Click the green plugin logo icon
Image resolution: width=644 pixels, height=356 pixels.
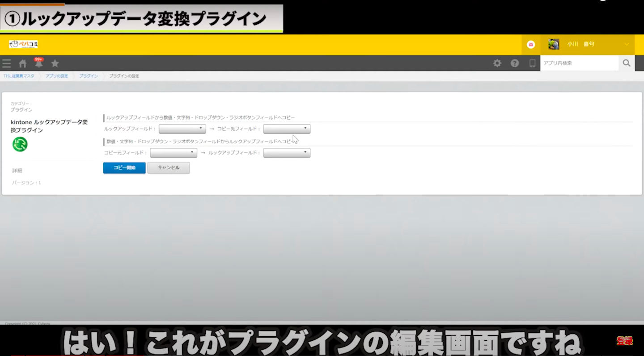click(x=20, y=144)
